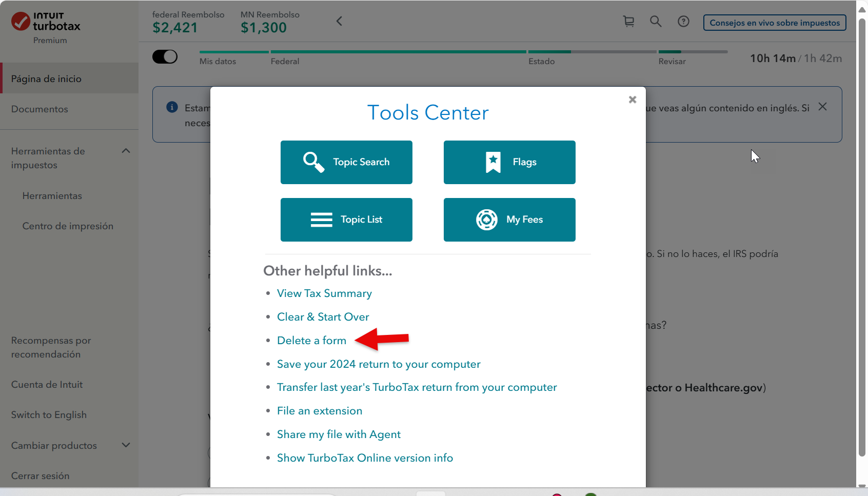Click the back chevron beside MN Reembolso
Screen dimensions: 868x496
[339, 21]
